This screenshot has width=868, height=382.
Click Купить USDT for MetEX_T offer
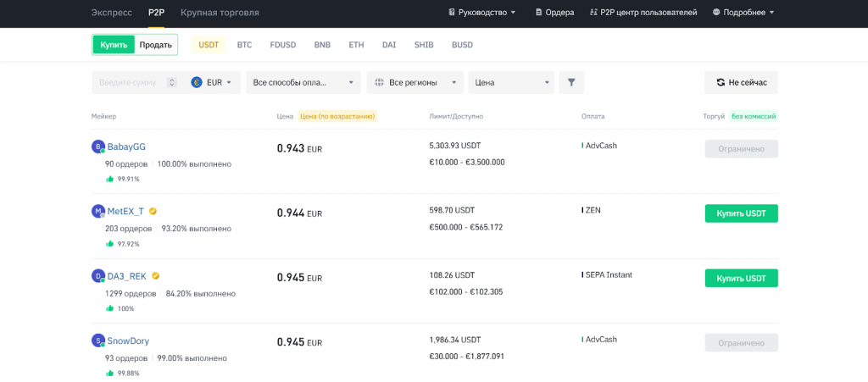click(x=741, y=213)
